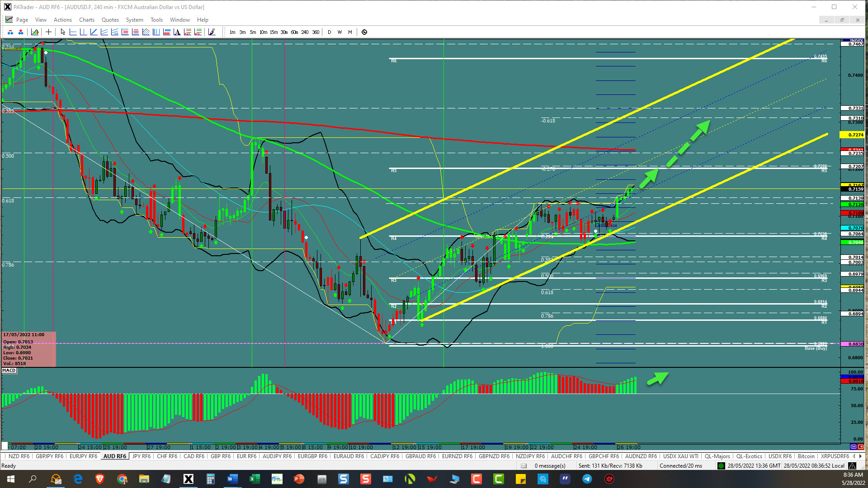Select the crosshair tool
This screenshot has height=488, width=868.
(49, 32)
